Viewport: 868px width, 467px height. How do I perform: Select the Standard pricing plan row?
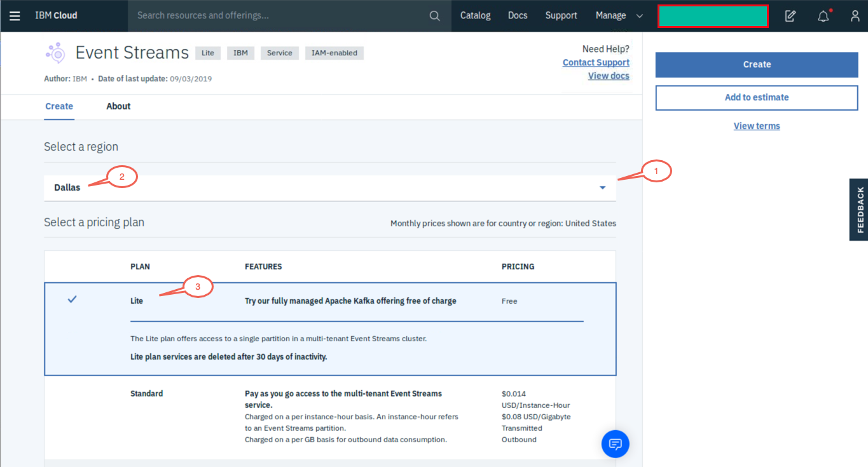330,416
